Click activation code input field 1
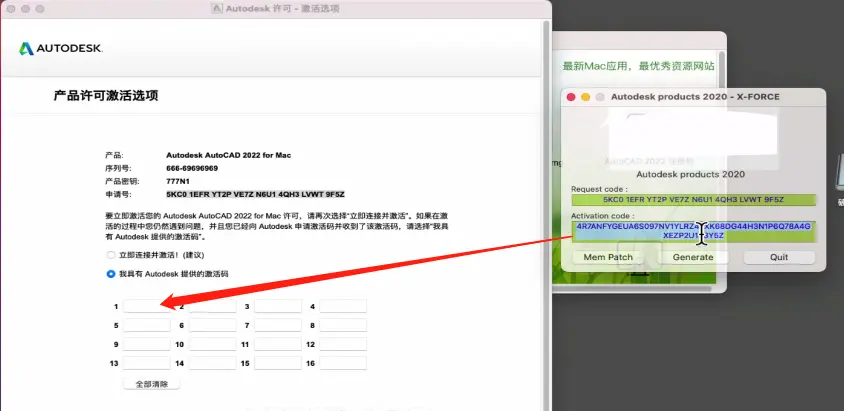This screenshot has width=844, height=411. tap(146, 307)
